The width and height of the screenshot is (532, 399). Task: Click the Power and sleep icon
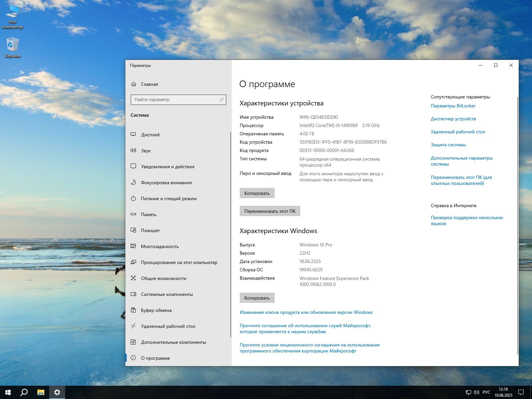pos(133,199)
